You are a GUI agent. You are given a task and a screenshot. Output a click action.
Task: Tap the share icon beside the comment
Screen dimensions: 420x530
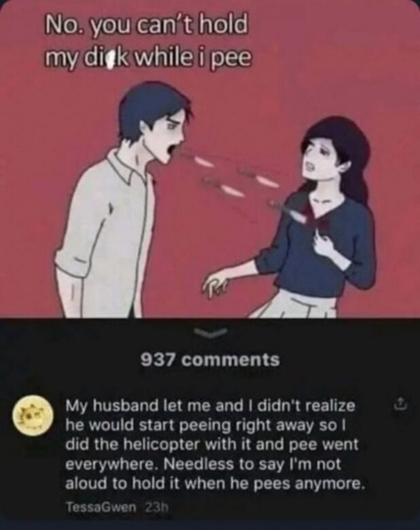(x=400, y=403)
